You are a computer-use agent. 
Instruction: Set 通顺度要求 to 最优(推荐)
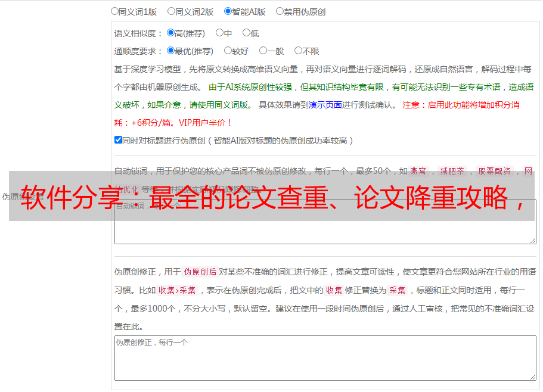click(x=170, y=51)
